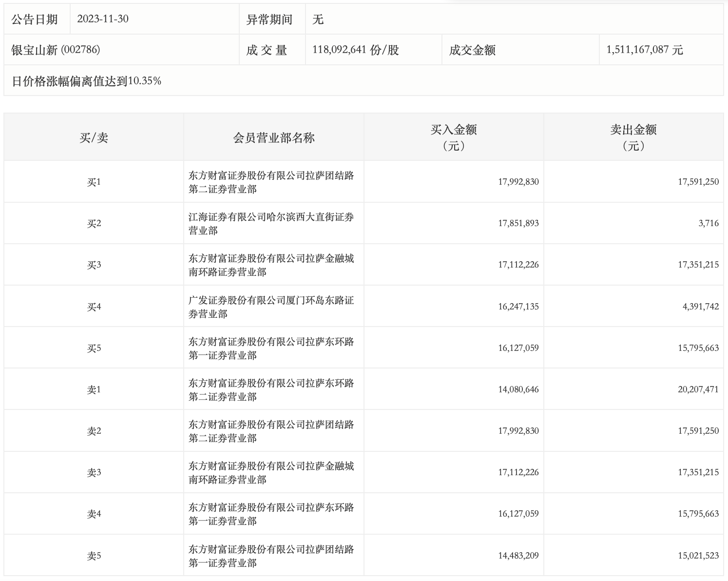Select 卖4 buy amount 16,127,059
The width and height of the screenshot is (728, 581).
[518, 514]
